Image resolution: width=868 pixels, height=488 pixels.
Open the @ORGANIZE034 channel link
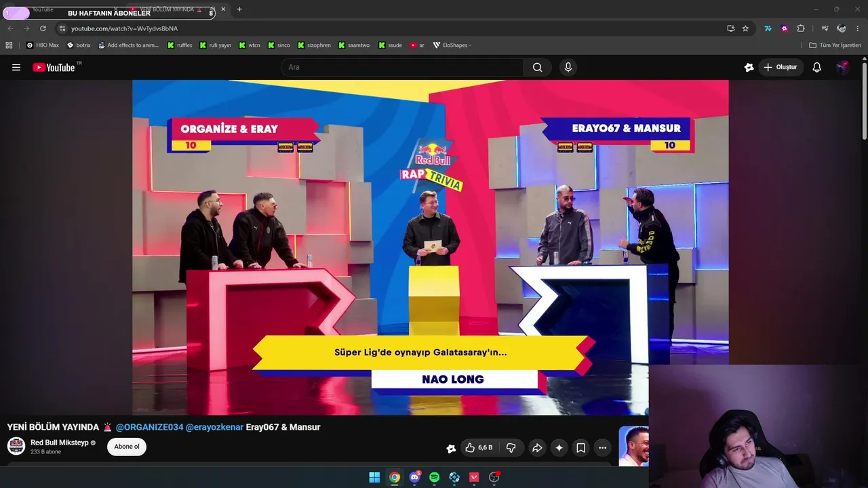coord(149,427)
